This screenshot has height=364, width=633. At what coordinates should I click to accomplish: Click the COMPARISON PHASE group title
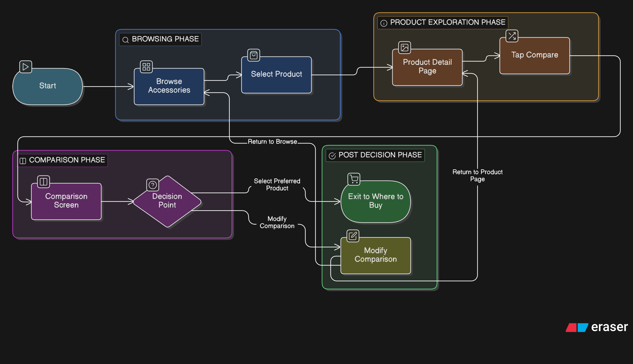coord(67,160)
